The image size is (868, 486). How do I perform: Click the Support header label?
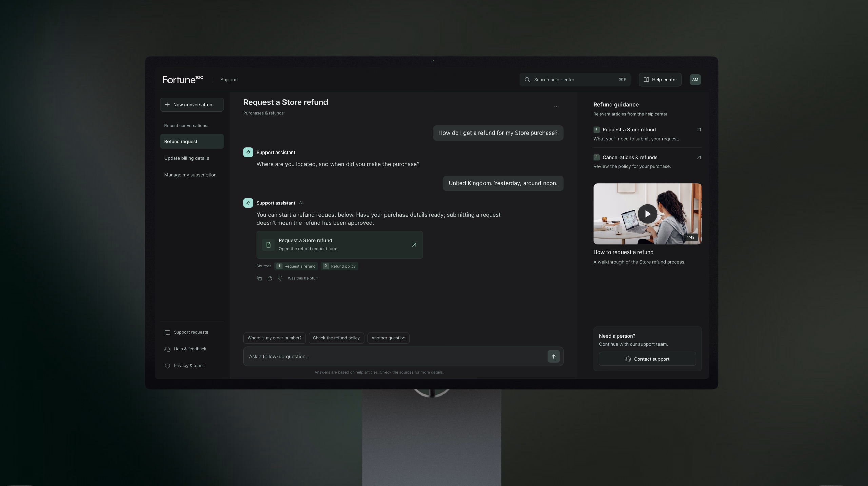tap(230, 80)
